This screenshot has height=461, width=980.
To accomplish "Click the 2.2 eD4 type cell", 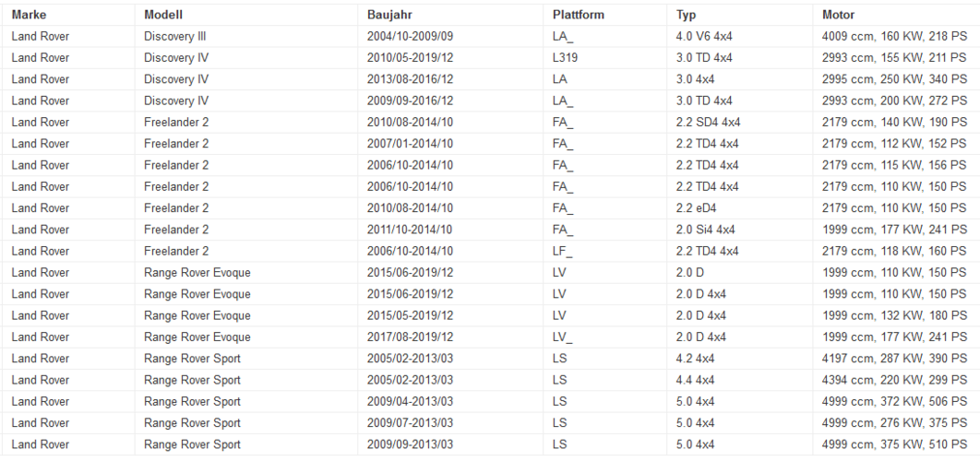I will (697, 207).
